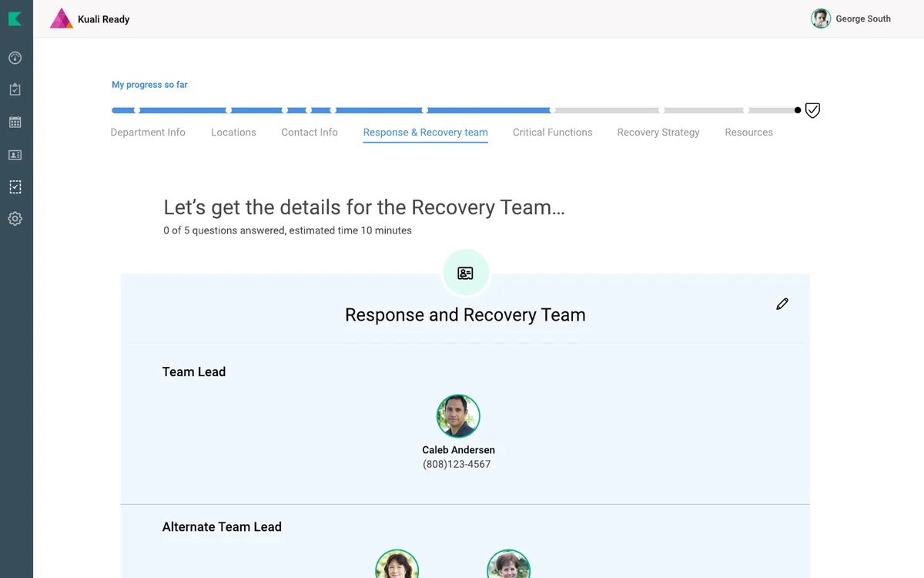Viewport: 924px width, 578px height.
Task: Open the dashboard gauge icon in sidebar
Action: (x=15, y=58)
